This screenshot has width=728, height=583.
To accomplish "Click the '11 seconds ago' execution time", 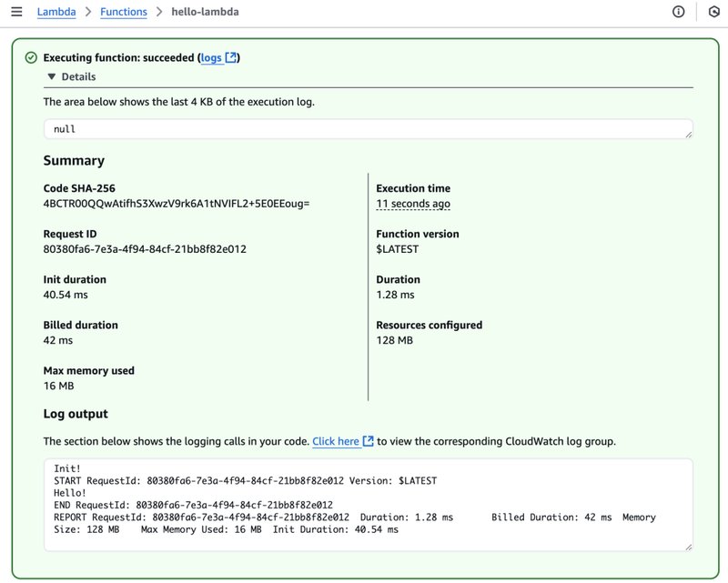I will pyautogui.click(x=413, y=204).
